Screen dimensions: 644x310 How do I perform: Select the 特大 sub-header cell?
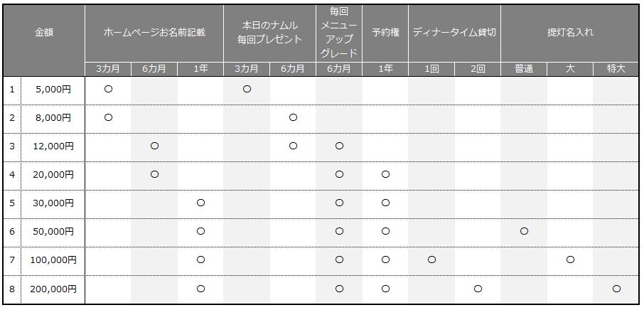click(616, 69)
